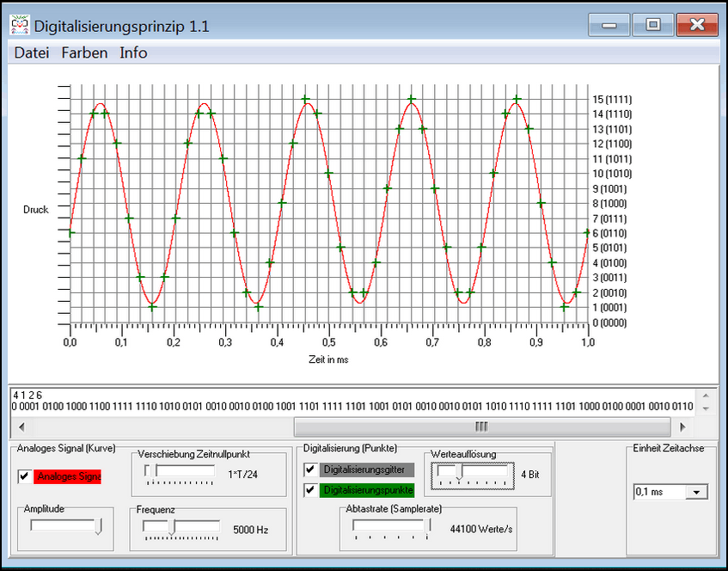The image size is (728, 571).
Task: Click the 'Analoges Signal (Kurve)' group title
Action: [x=66, y=448]
